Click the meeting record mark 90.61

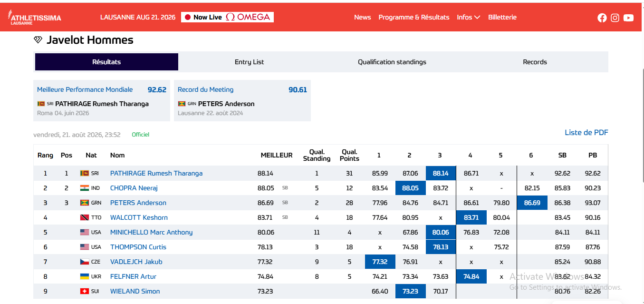(x=298, y=89)
